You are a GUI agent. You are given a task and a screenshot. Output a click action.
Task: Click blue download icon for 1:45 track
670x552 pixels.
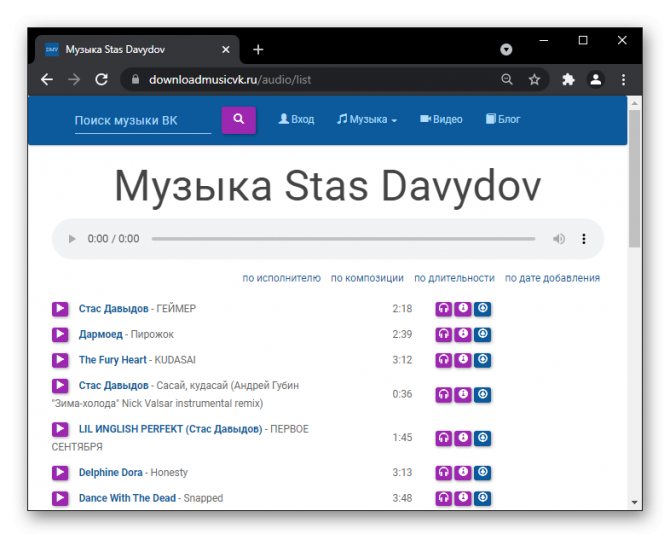coord(482,438)
